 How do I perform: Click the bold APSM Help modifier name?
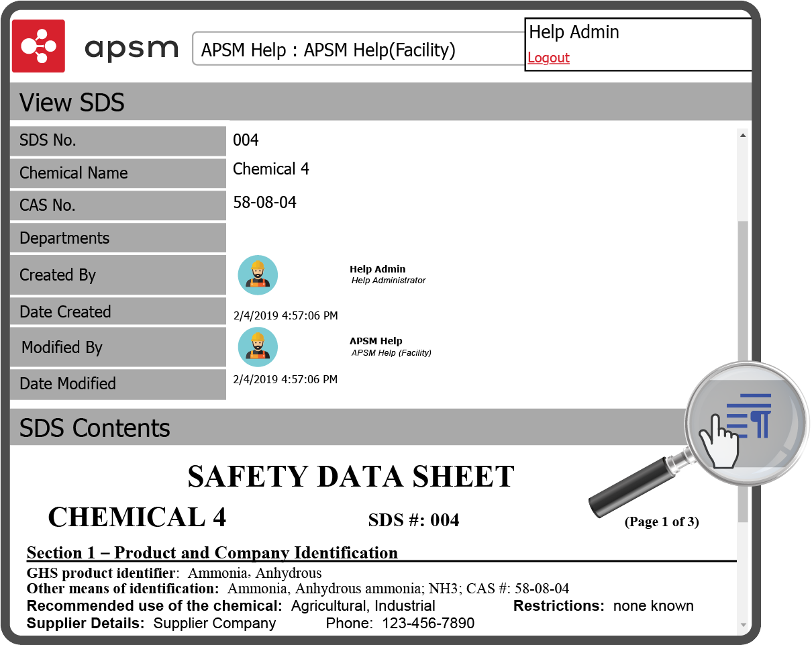(376, 341)
